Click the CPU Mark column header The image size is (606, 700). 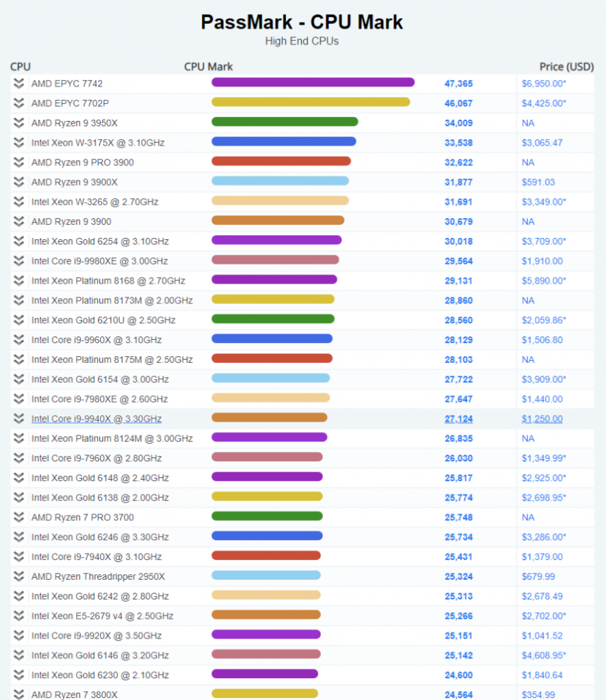(209, 66)
